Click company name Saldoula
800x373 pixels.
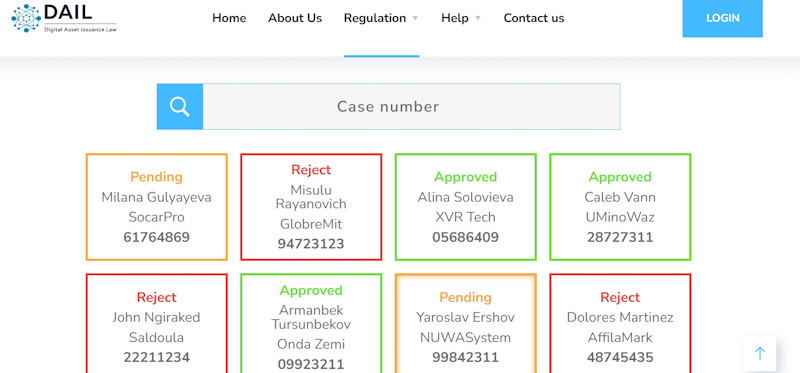coord(157,338)
